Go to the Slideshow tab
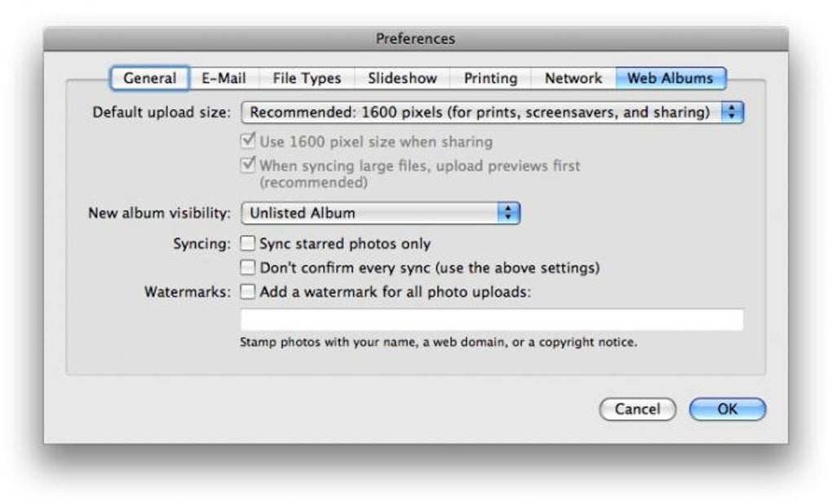Image resolution: width=832 pixels, height=504 pixels. (x=402, y=78)
